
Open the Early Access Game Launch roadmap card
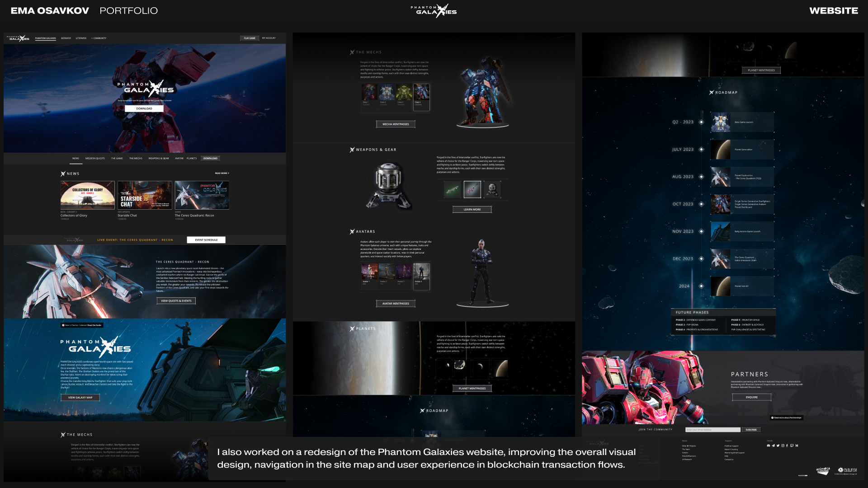click(742, 231)
